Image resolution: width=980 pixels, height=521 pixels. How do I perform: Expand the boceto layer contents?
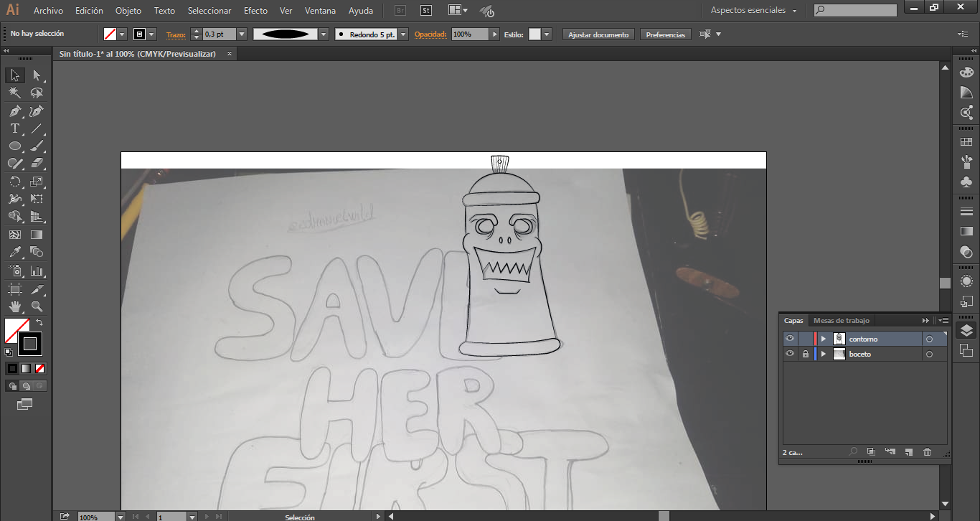tap(824, 354)
